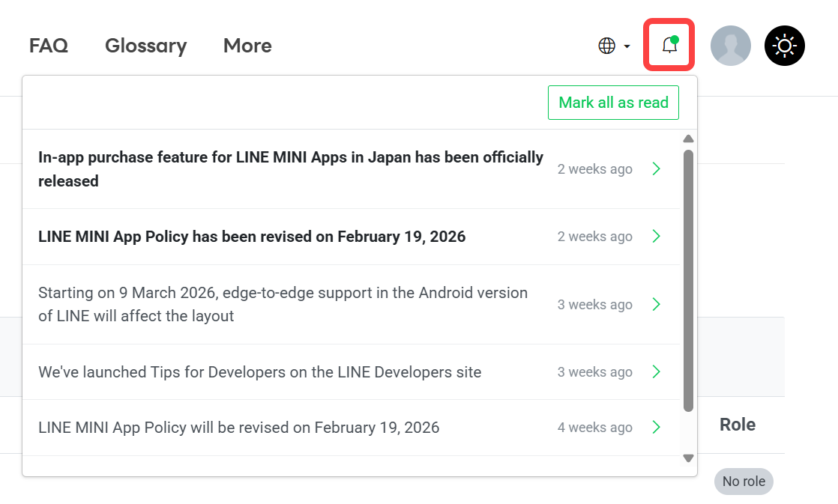Click the notification bell icon
838x504 pixels.
pos(669,46)
